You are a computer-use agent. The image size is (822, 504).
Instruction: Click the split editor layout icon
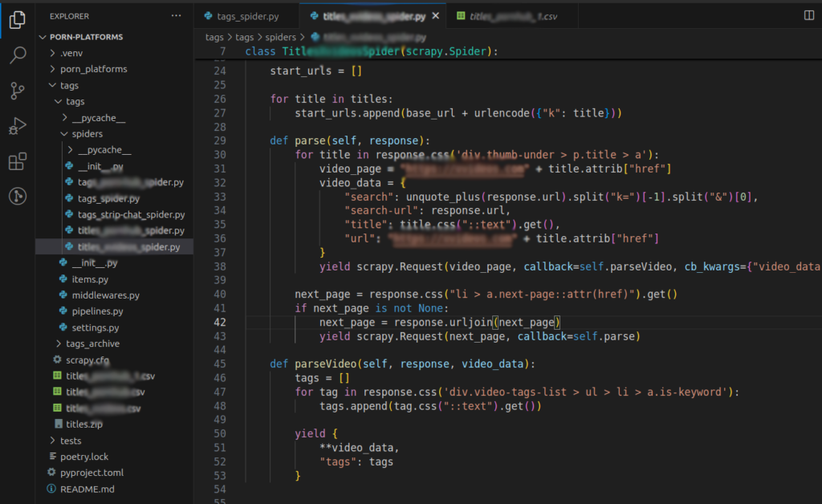pyautogui.click(x=809, y=15)
